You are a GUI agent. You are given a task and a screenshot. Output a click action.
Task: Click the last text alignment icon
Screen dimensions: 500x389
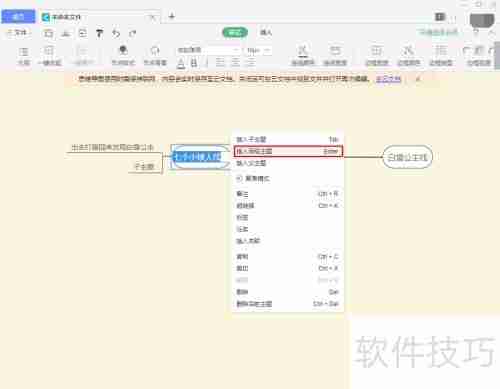[x=251, y=62]
